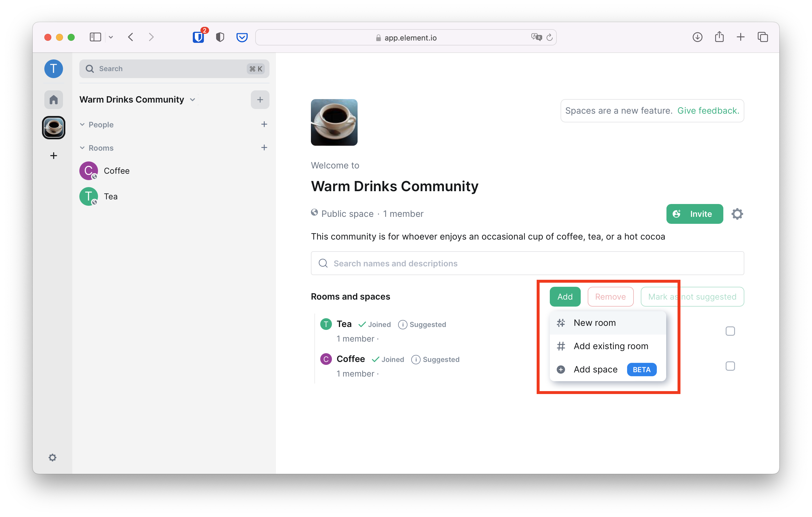This screenshot has height=517, width=812.
Task: Start a new chat via People plus
Action: coord(264,124)
